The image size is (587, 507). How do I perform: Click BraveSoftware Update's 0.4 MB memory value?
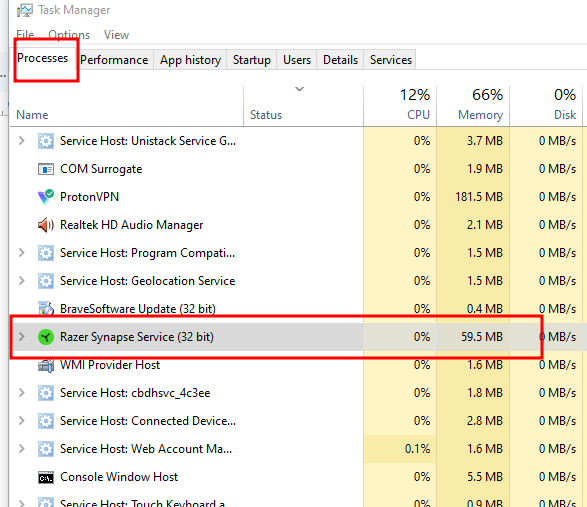pos(485,309)
